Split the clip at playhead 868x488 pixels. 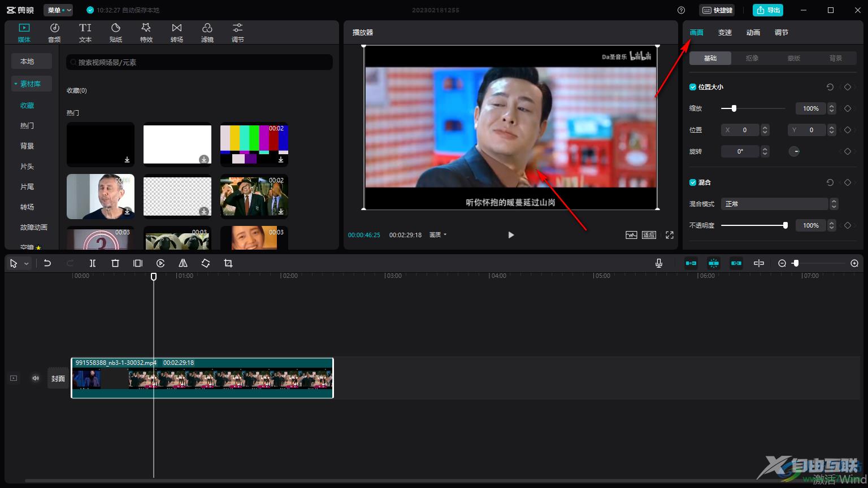pyautogui.click(x=93, y=263)
